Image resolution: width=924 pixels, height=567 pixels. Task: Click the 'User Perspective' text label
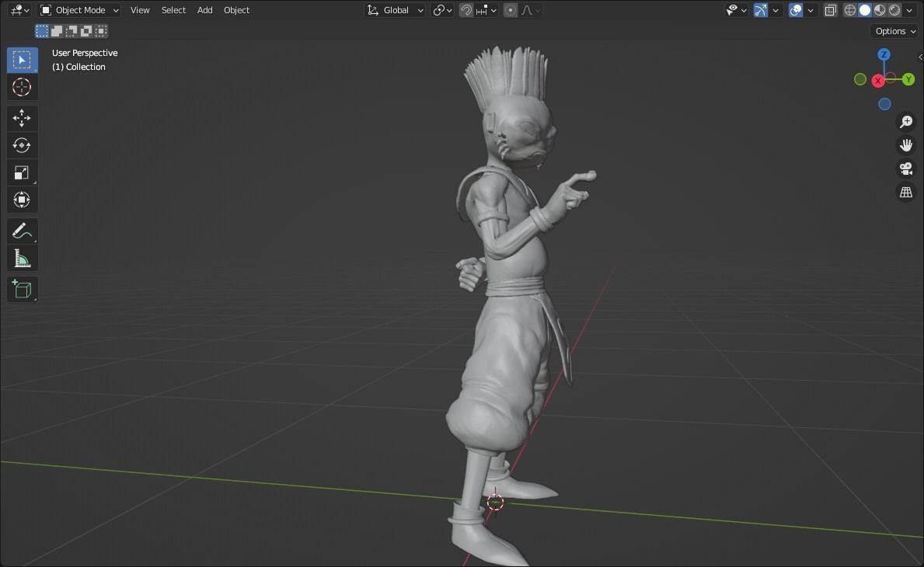pos(85,53)
